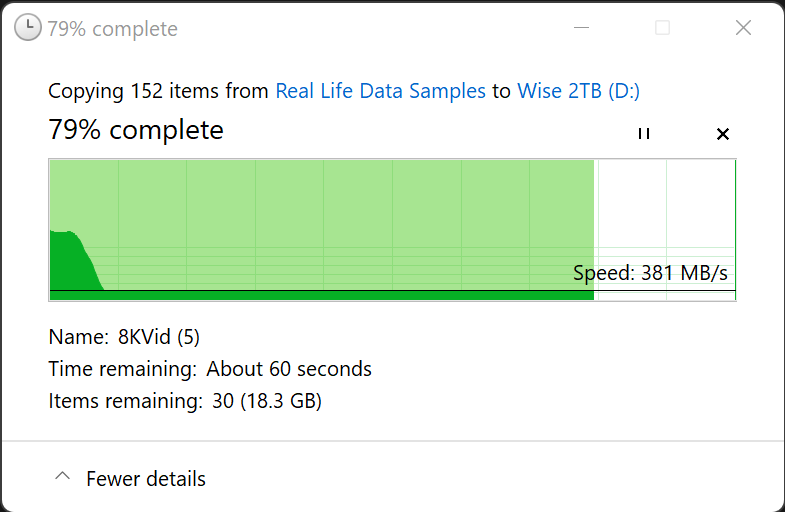
Task: Open the Wise 2TB (D:) destination link
Action: tap(578, 91)
